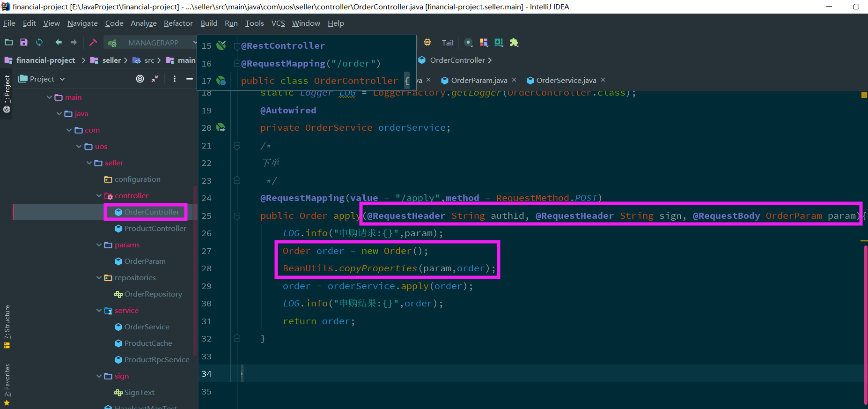Fold the apply method at line 25
The image size is (868, 409).
point(237,216)
